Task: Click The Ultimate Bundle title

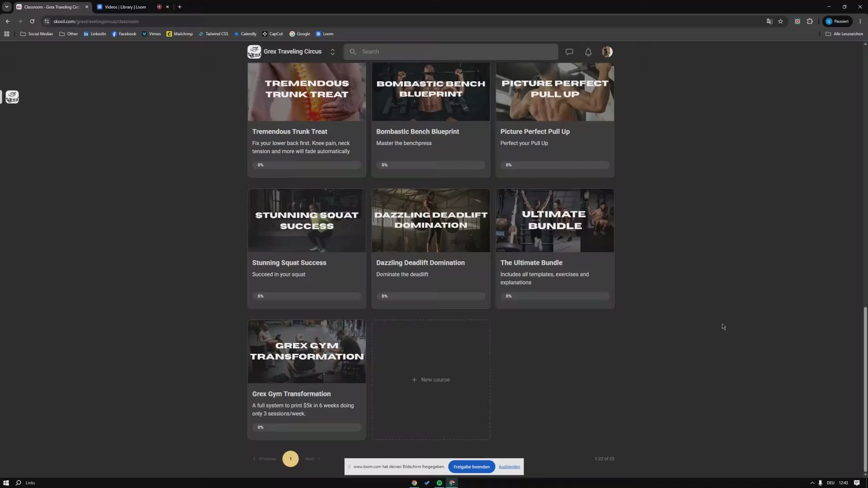Action: click(x=531, y=263)
